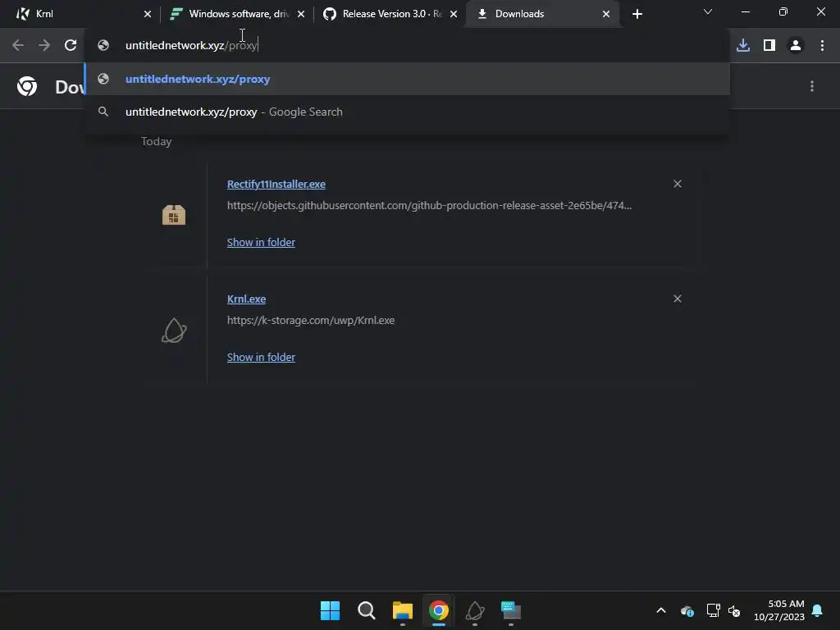Remove Krnl.exe from the list
The image size is (840, 630).
pos(677,299)
